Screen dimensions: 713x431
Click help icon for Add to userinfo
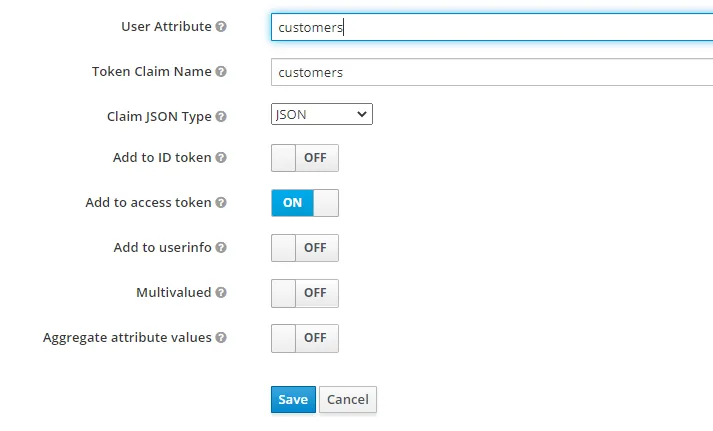point(221,248)
